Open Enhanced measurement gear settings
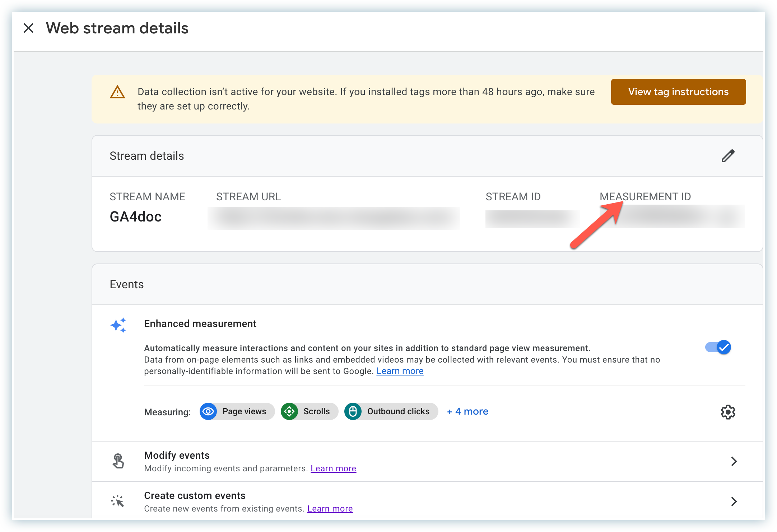This screenshot has height=532, width=777. point(728,412)
